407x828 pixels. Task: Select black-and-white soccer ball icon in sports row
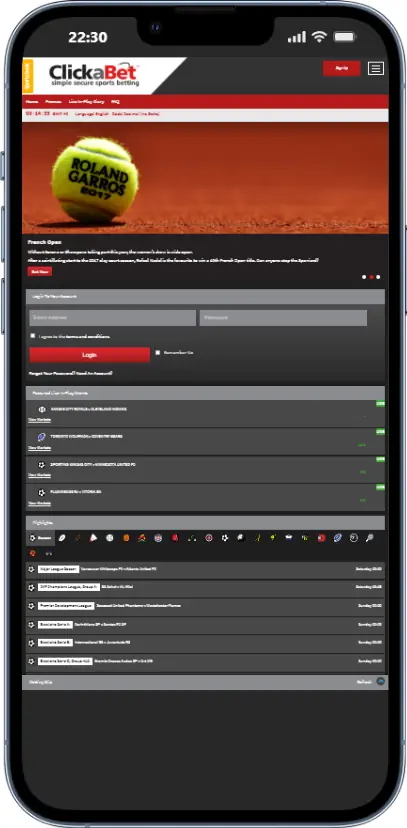pyautogui.click(x=225, y=538)
